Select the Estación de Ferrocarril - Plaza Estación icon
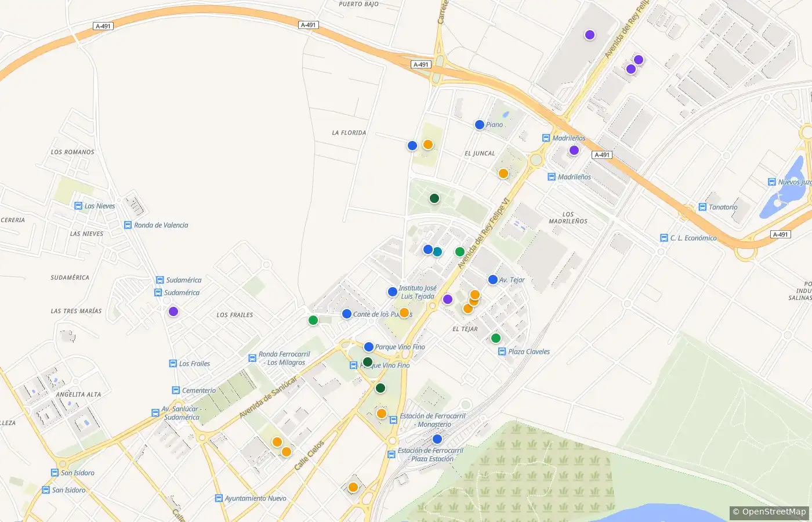This screenshot has height=522, width=812. 391,455
